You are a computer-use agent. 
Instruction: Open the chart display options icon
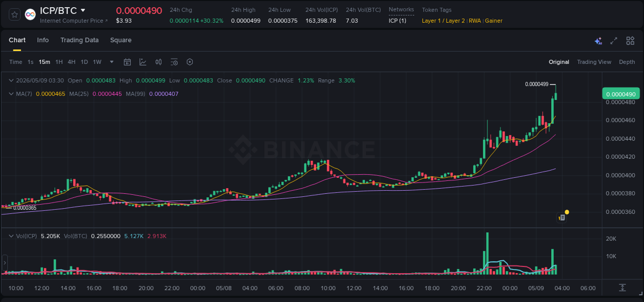tap(174, 62)
